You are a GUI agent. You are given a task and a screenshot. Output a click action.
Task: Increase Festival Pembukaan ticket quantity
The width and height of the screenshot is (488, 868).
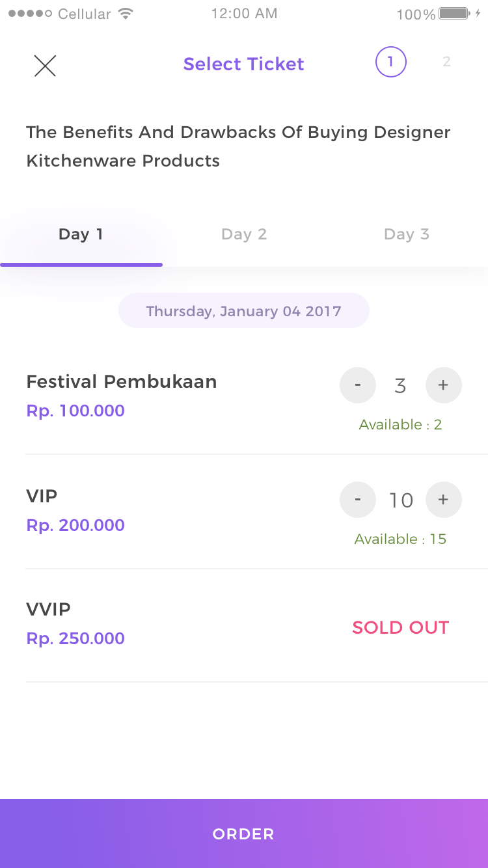click(443, 385)
